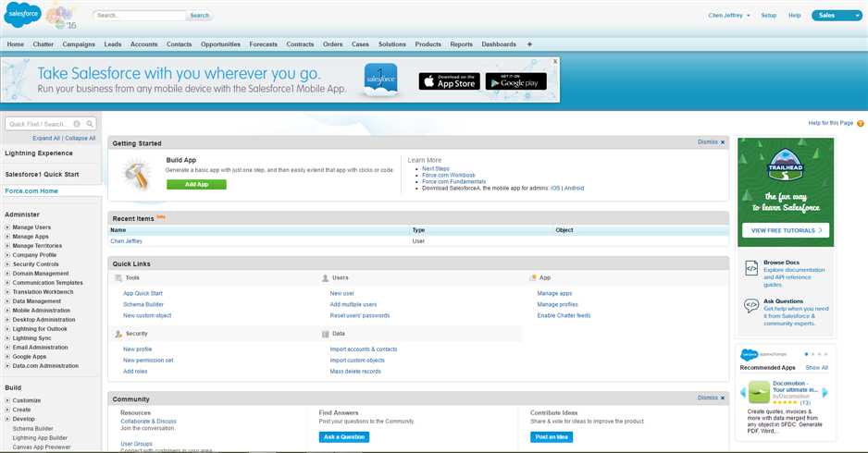The height and width of the screenshot is (453, 868).
Task: Open the App Store download badge
Action: tap(449, 81)
